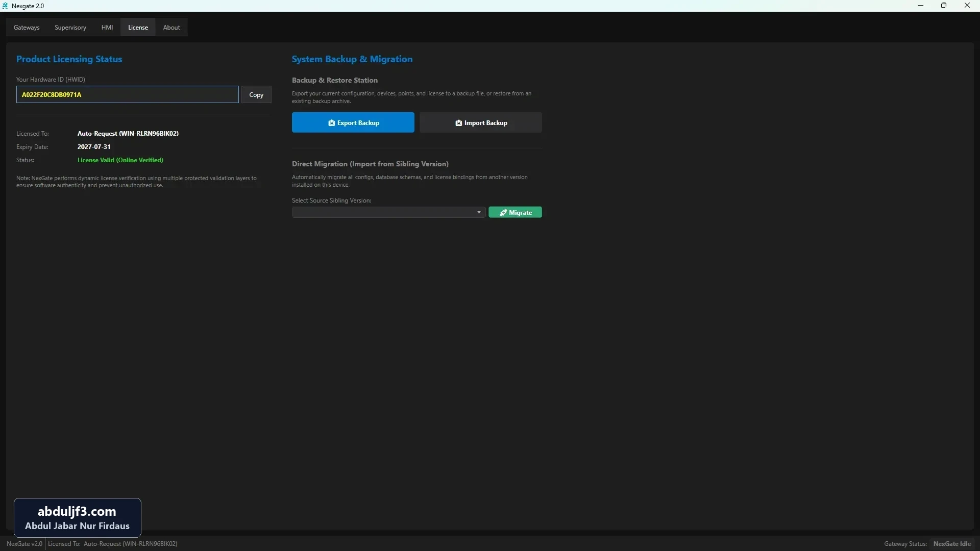Select the License tab

point(138,28)
